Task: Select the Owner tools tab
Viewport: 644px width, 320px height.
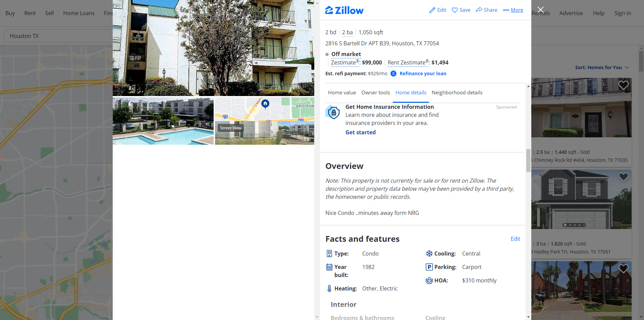Action: point(376,93)
